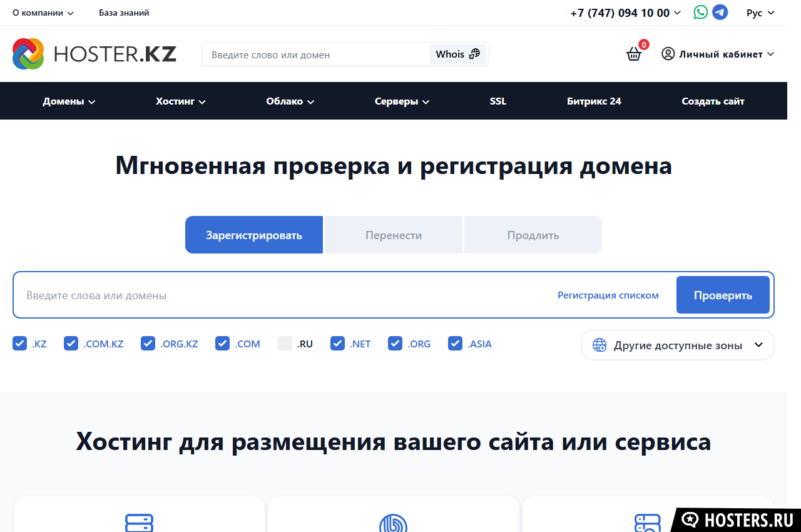The height and width of the screenshot is (532, 801).
Task: Open Telegram contact icon
Action: point(720,13)
